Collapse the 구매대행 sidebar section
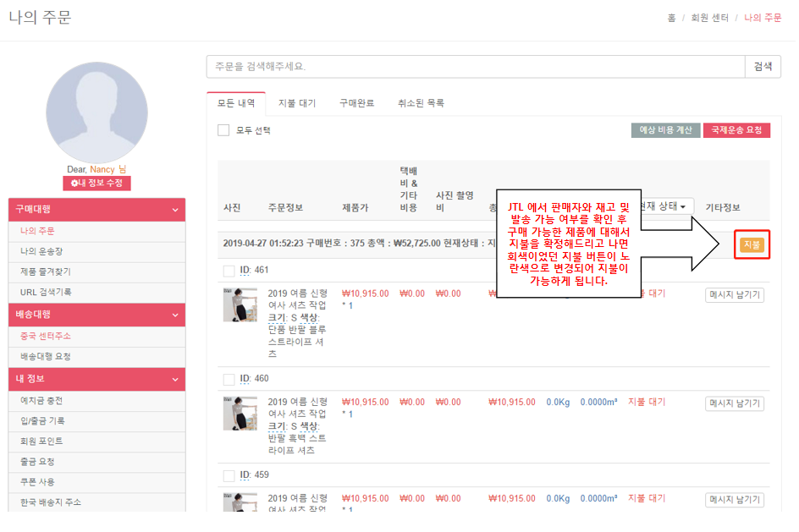 pos(175,210)
